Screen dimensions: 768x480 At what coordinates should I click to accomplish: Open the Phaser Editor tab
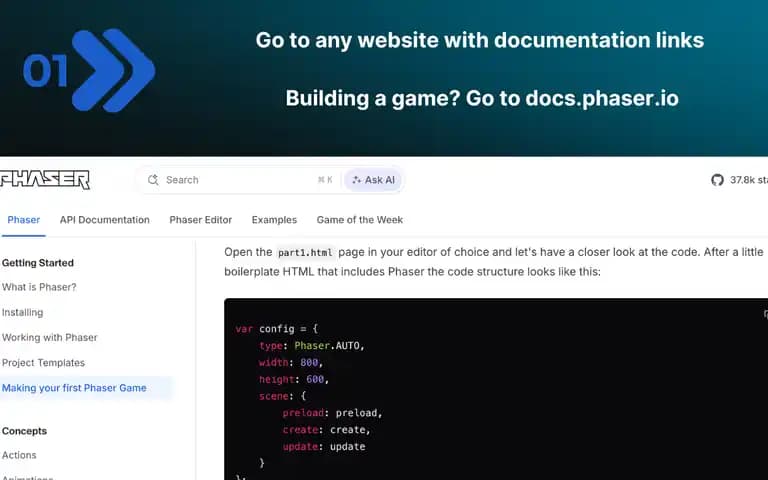point(201,220)
